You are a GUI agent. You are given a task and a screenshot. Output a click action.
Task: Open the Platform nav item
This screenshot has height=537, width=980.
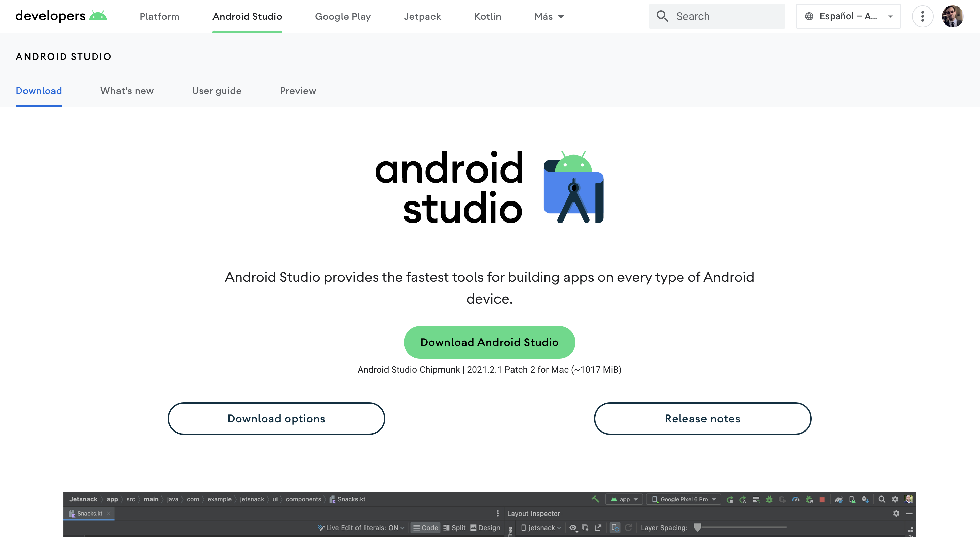pos(159,16)
